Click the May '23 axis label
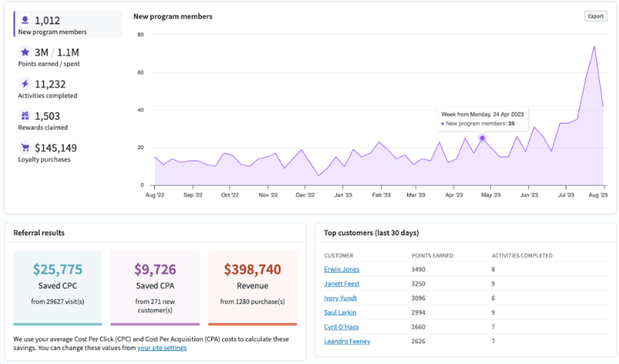619x364 pixels. [x=491, y=195]
